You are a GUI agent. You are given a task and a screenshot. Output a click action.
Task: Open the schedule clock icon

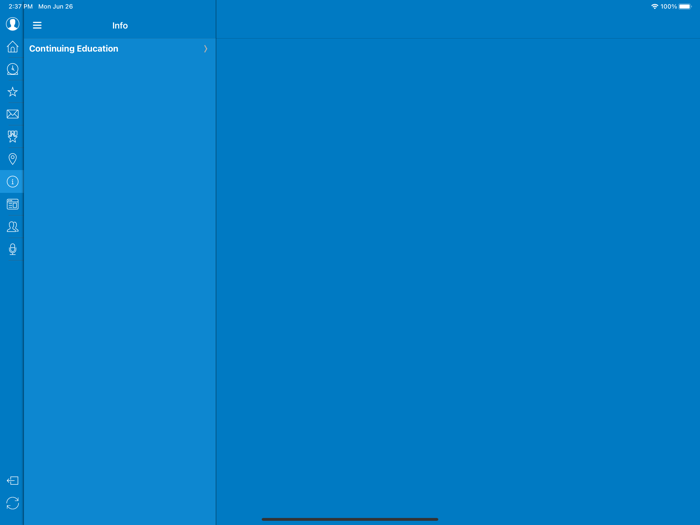coord(12,69)
